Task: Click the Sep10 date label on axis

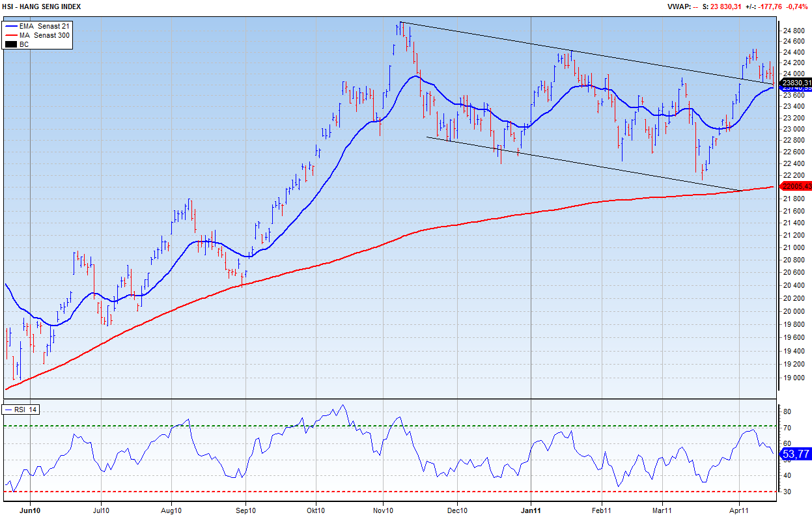Action: [245, 509]
